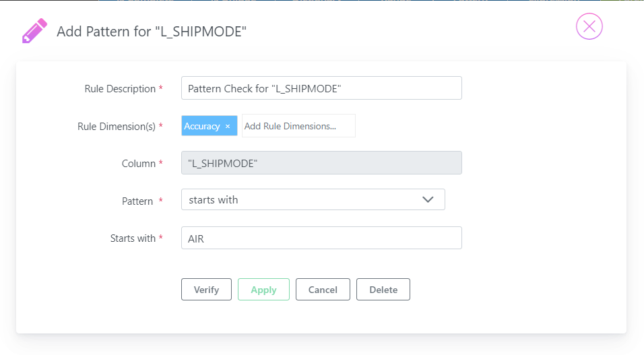This screenshot has height=355, width=644.
Task: Click the Column field label
Action: pos(138,164)
